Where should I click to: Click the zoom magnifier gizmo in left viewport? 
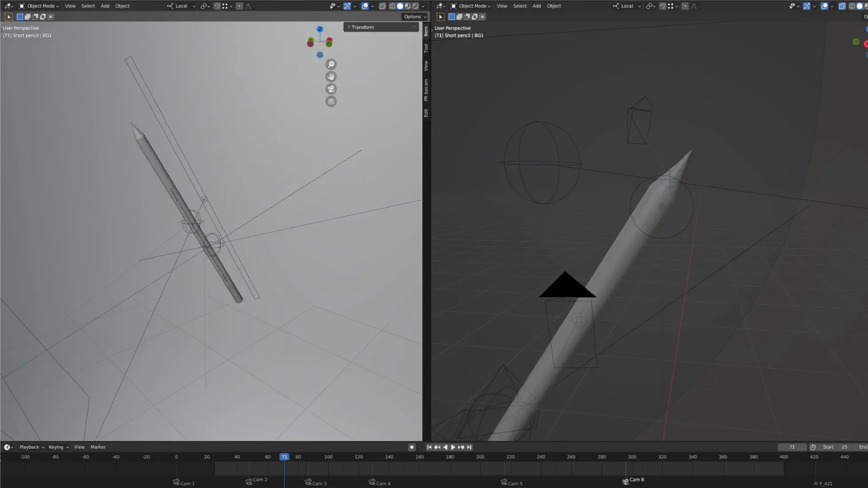331,64
